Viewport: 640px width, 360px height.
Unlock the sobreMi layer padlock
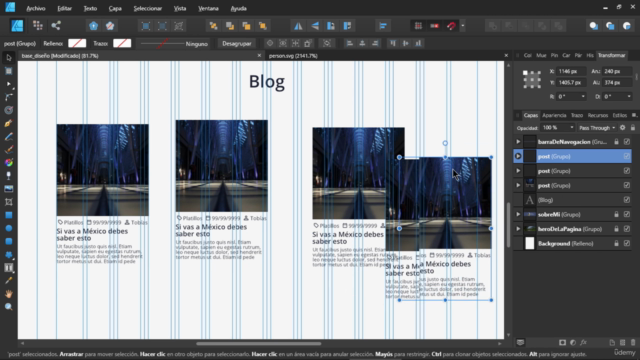click(x=616, y=214)
